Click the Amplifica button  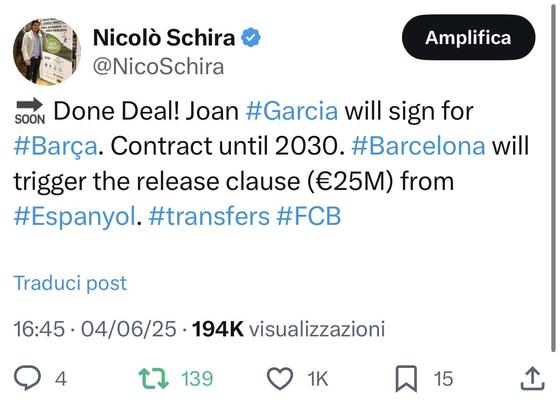click(x=468, y=37)
